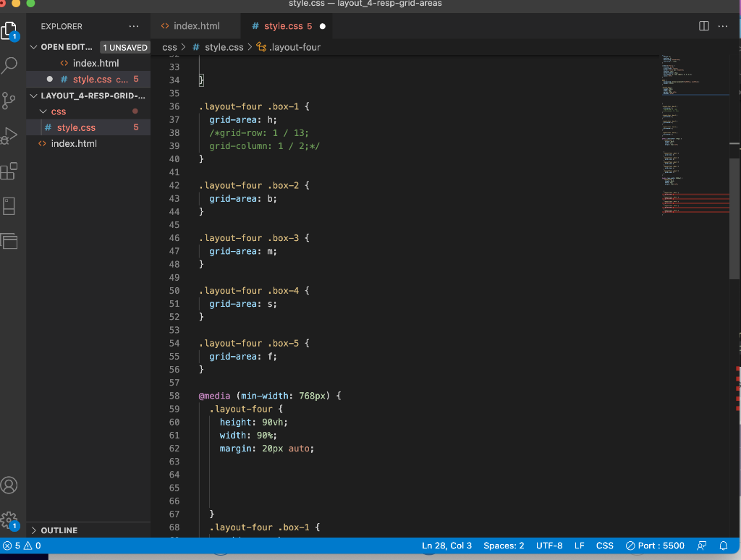Click the Split Editor Right icon
This screenshot has height=560, width=741.
click(x=704, y=26)
